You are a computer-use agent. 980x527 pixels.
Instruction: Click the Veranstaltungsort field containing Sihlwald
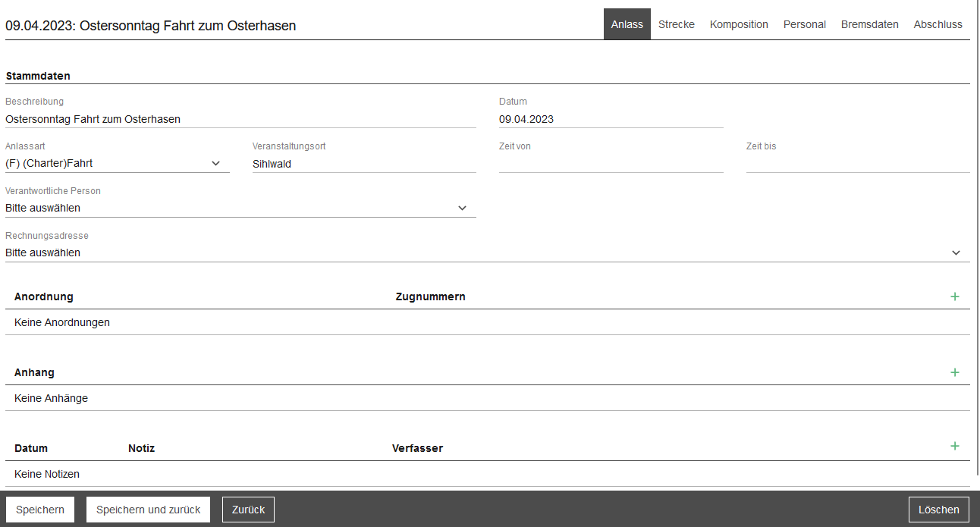pos(364,163)
